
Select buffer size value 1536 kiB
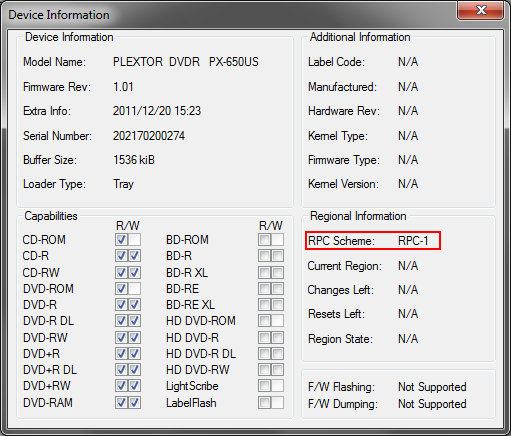(x=134, y=160)
